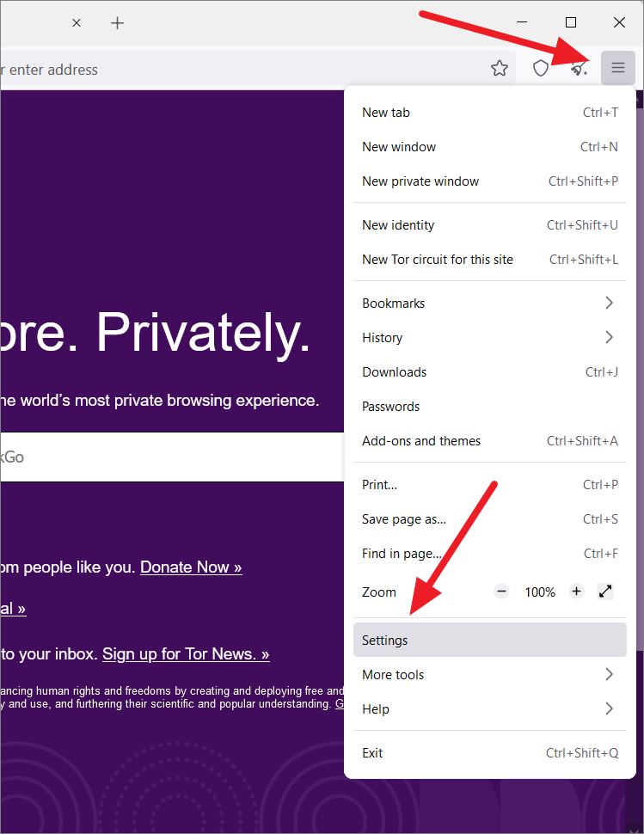Expand the History submenu
This screenshot has width=644, height=834.
[490, 338]
